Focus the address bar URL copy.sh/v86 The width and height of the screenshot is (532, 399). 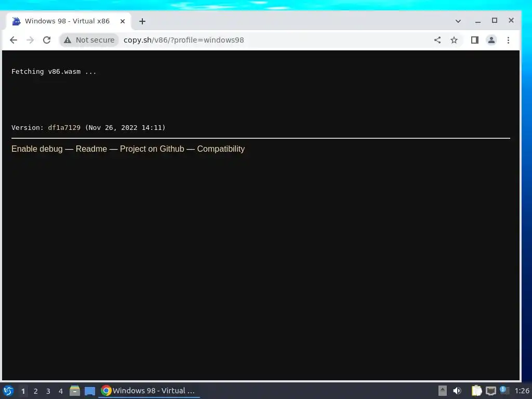tap(183, 40)
